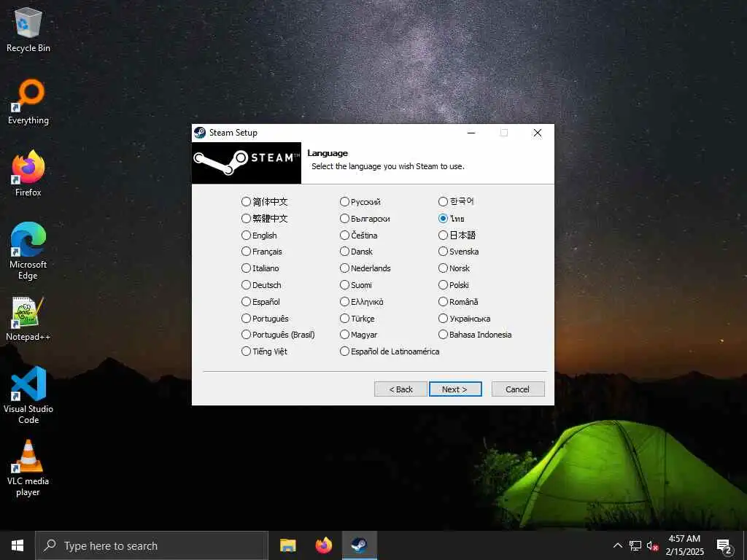Image resolution: width=747 pixels, height=560 pixels.
Task: Select the Čeština radio button
Action: pos(359,236)
